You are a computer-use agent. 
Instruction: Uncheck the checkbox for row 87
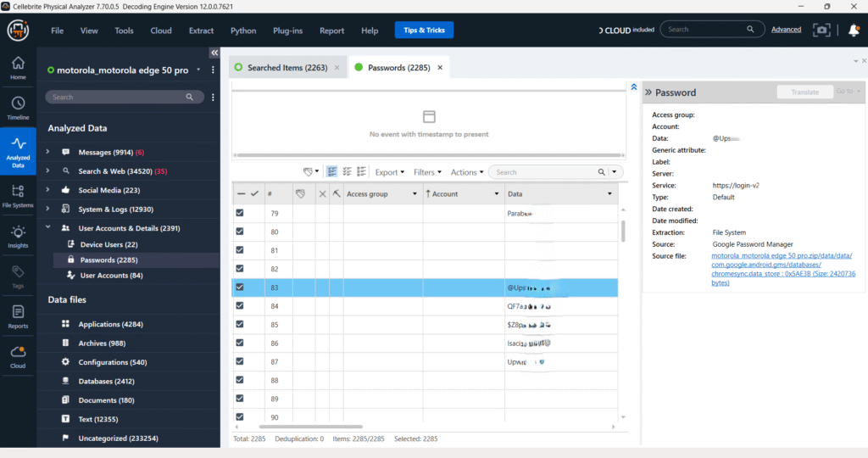click(x=240, y=361)
